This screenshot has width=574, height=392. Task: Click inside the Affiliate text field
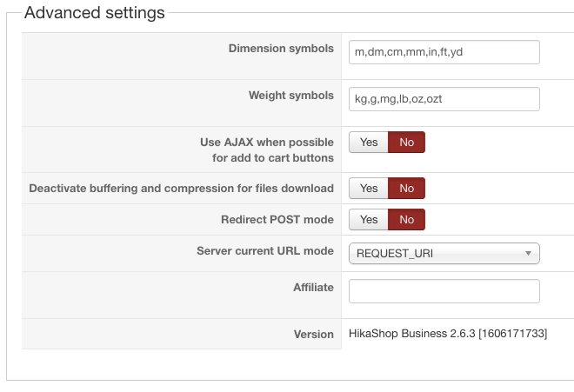tap(444, 291)
